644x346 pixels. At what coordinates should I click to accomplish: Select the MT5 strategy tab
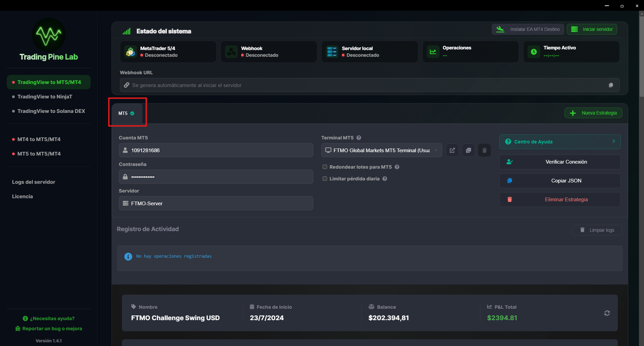(127, 114)
